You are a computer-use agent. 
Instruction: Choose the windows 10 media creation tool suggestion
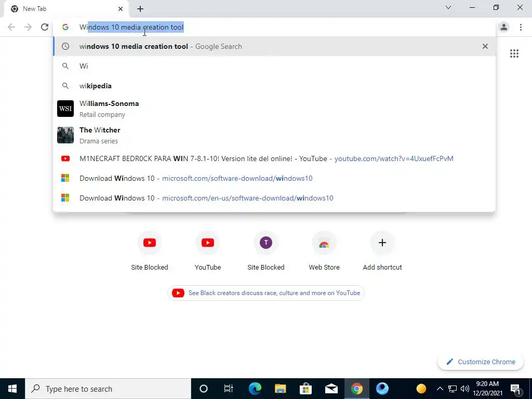(x=274, y=46)
